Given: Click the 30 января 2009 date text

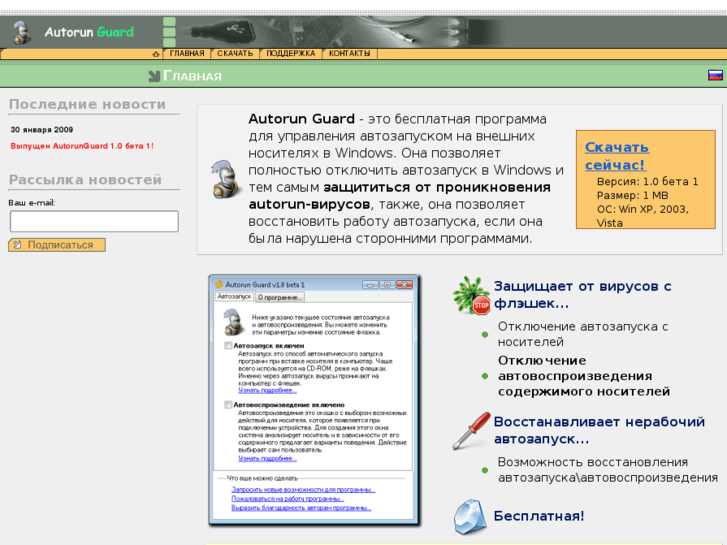Looking at the screenshot, I should click(42, 130).
